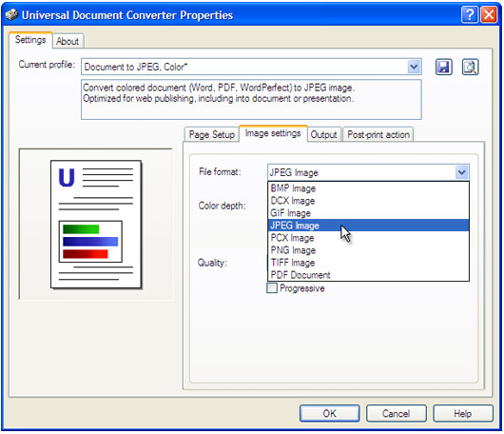504x434 pixels.
Task: Switch to the Settings tab
Action: click(x=30, y=40)
